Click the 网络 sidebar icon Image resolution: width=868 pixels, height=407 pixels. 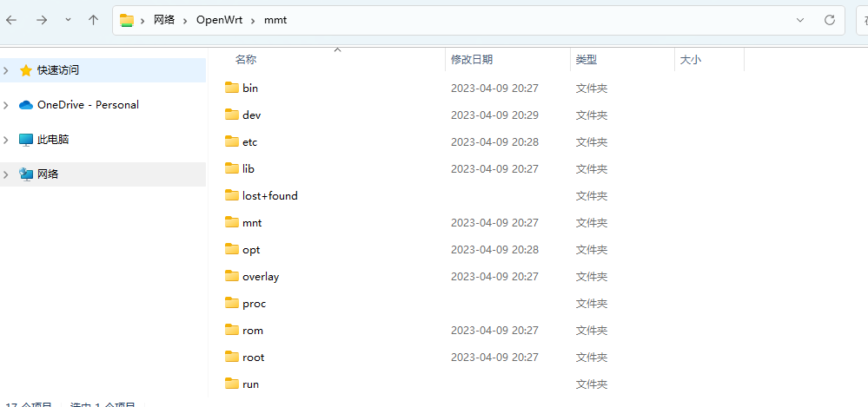pos(25,174)
